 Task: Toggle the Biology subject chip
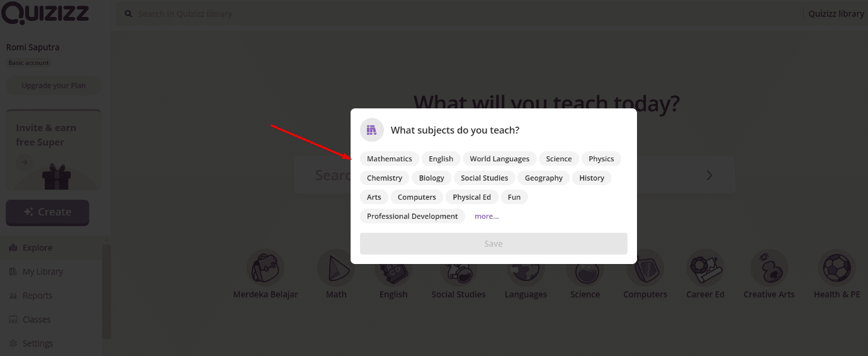coord(432,178)
